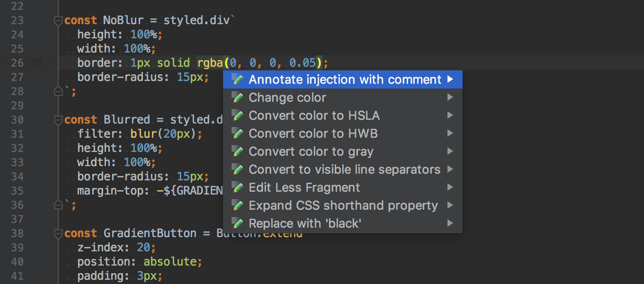Viewport: 644px width, 284px height.
Task: Expand submenu arrow for Convert to visible line separators
Action: coord(450,169)
